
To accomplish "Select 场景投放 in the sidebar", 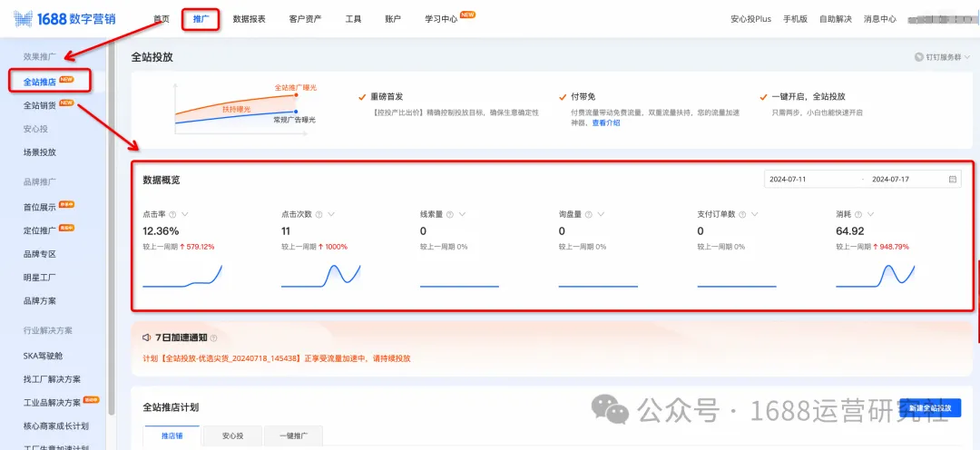I will [40, 152].
